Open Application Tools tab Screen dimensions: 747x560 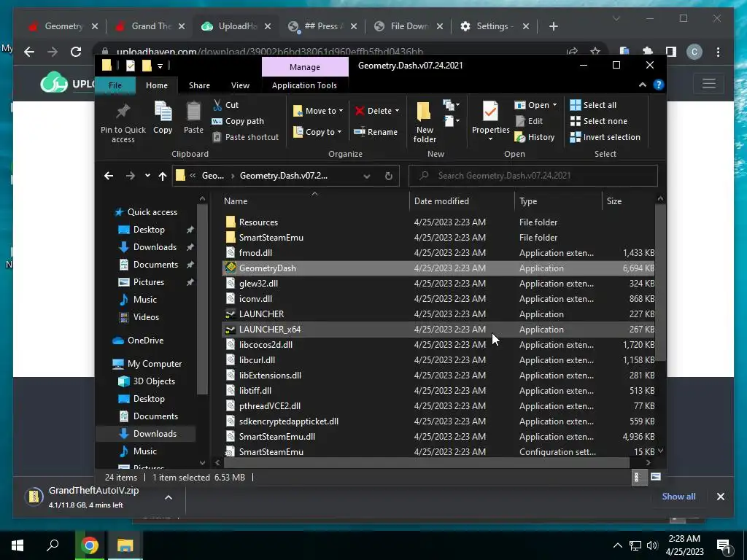click(x=304, y=85)
